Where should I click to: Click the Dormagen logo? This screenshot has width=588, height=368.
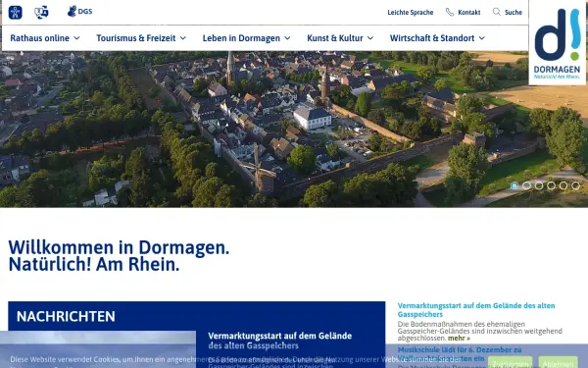click(558, 43)
